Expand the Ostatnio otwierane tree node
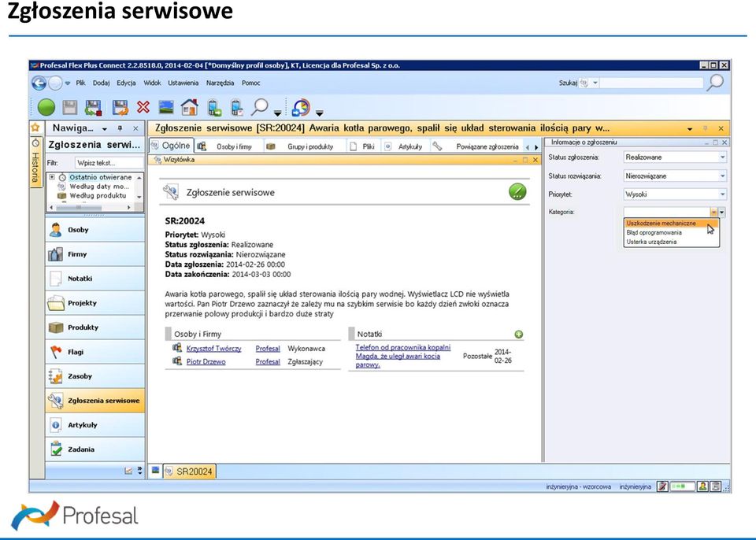The image size is (756, 540). pos(52,177)
